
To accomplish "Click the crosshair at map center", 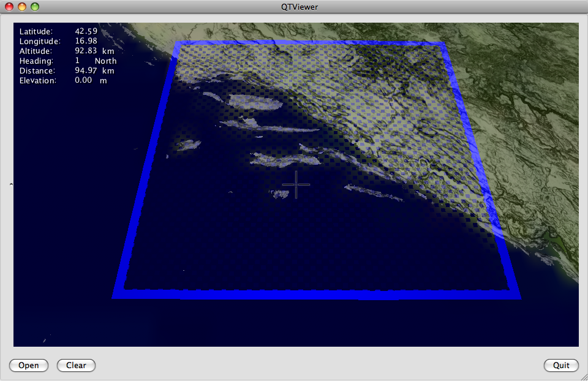I will click(x=296, y=184).
